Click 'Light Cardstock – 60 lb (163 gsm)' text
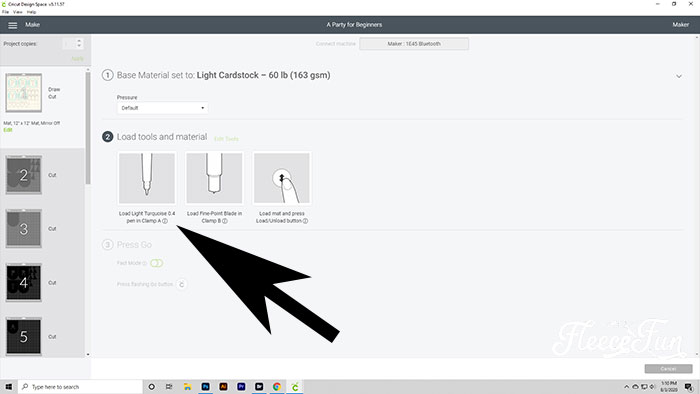The image size is (700, 394). 263,75
